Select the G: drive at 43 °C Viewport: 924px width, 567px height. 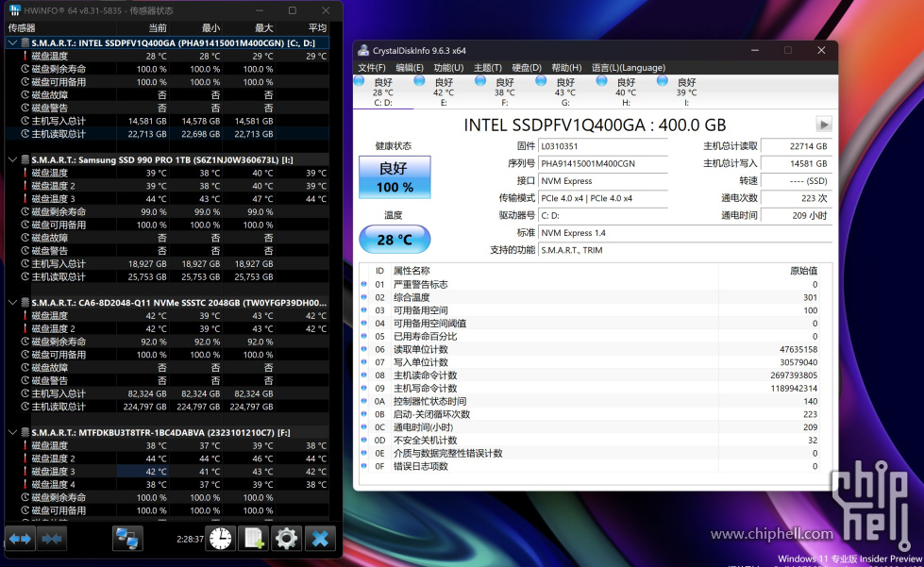564,92
